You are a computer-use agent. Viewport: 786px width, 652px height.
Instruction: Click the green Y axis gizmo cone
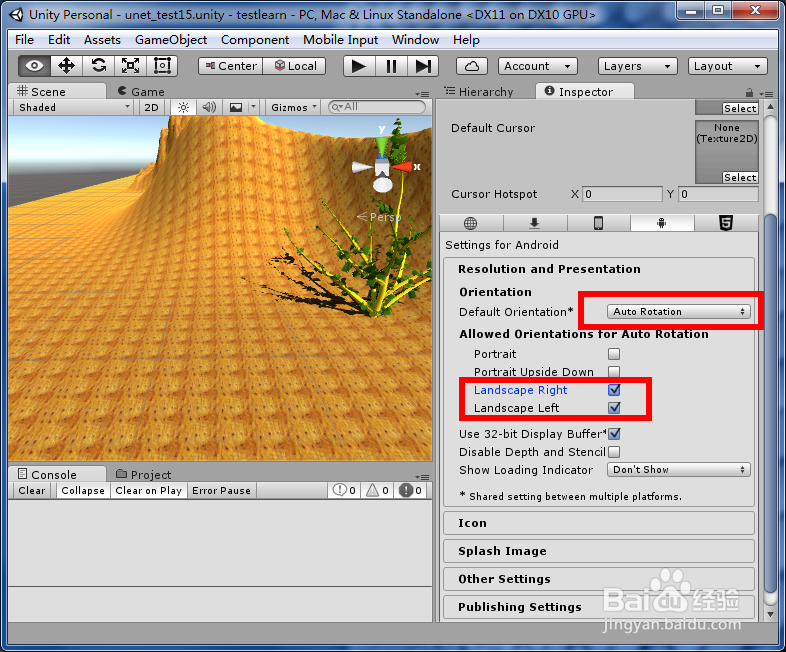[381, 147]
